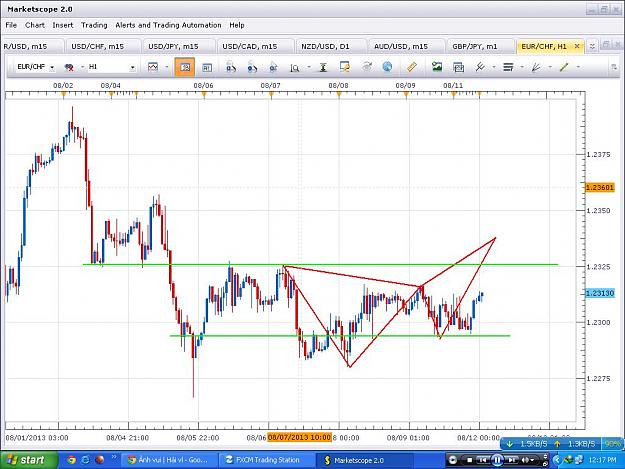Click the blue globe icon
This screenshot has height=469, width=625.
pyautogui.click(x=387, y=67)
